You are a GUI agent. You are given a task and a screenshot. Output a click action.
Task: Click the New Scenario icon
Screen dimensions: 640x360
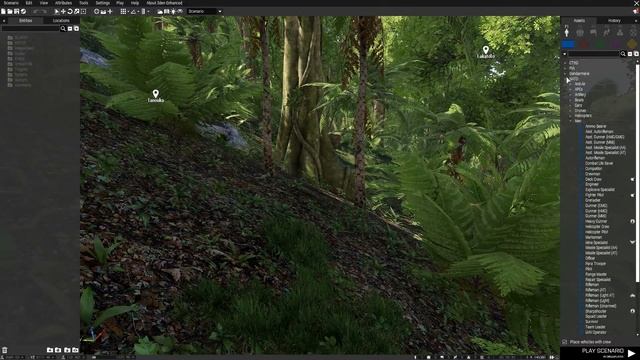point(3,11)
